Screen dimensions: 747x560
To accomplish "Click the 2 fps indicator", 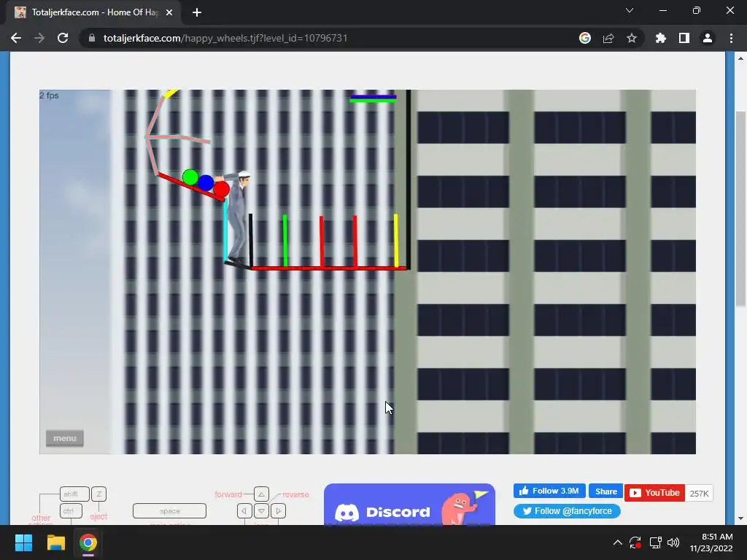I will click(x=49, y=96).
